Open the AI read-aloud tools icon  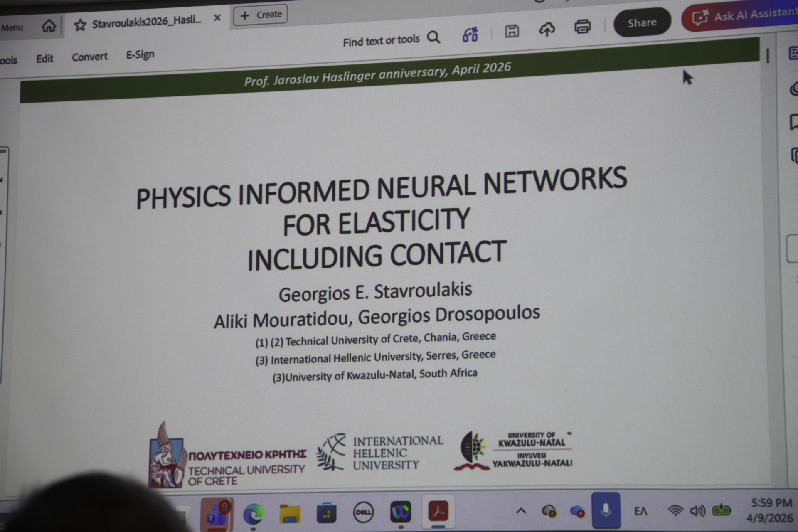(x=470, y=34)
